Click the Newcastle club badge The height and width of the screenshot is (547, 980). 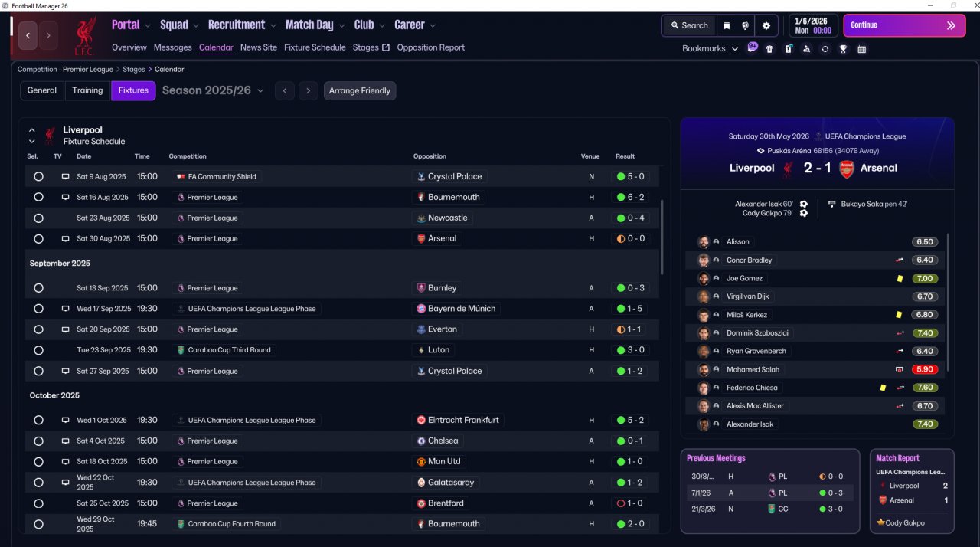tap(420, 218)
